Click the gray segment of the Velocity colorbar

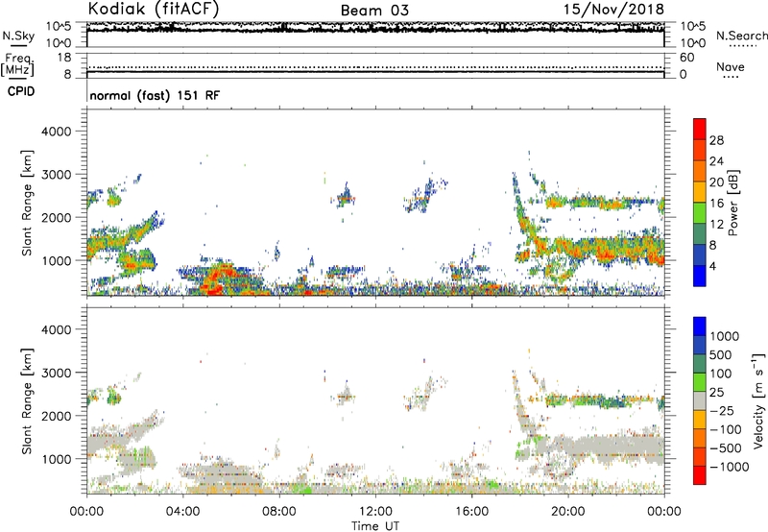tap(700, 400)
